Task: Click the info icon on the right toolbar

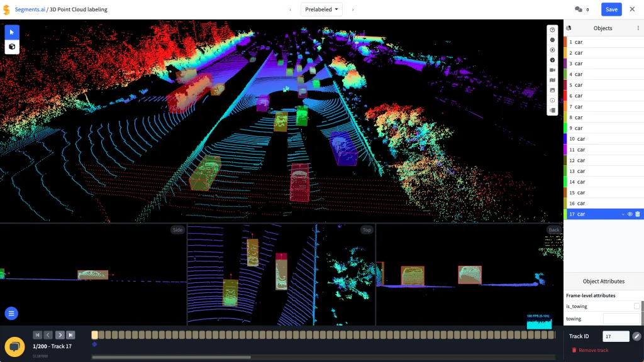Action: click(x=553, y=100)
